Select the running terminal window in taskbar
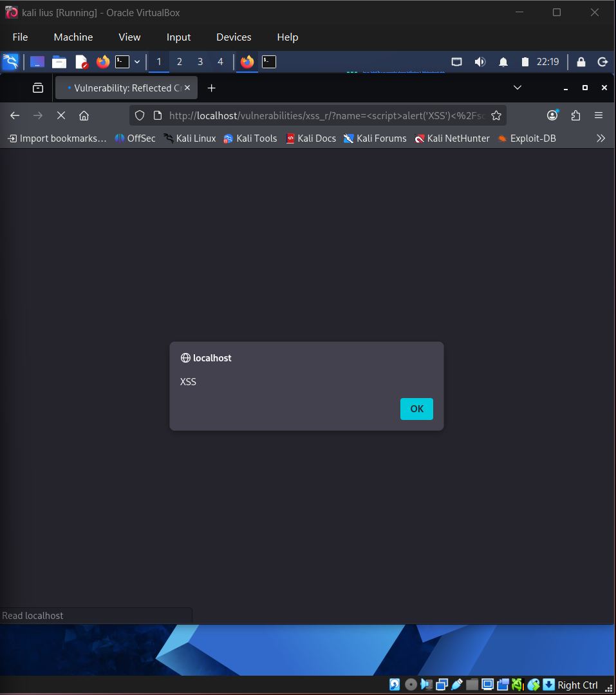616x695 pixels. [269, 62]
